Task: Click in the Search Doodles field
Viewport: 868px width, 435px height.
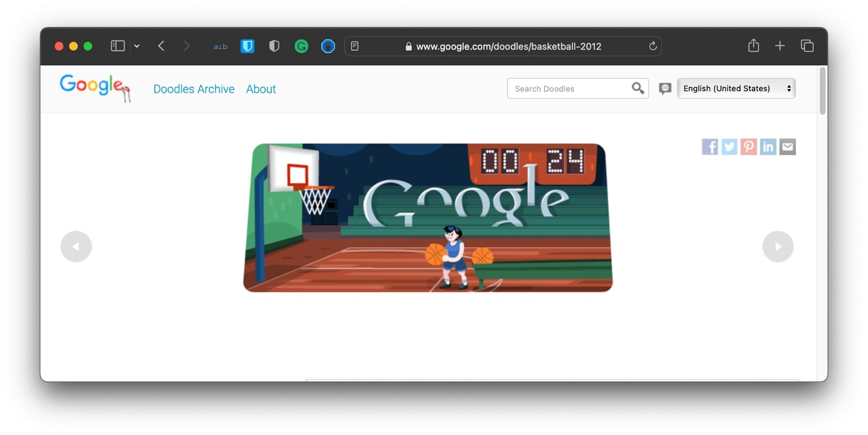Action: pyautogui.click(x=569, y=89)
